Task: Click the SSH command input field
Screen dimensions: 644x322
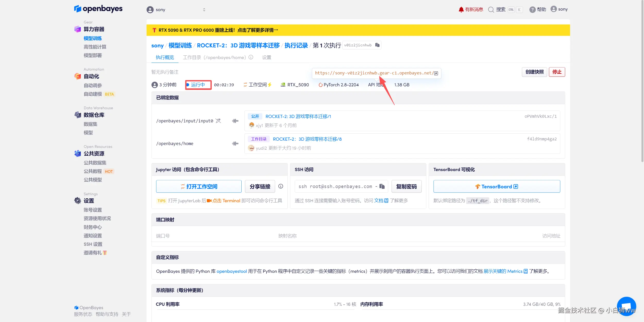Action: click(x=335, y=186)
